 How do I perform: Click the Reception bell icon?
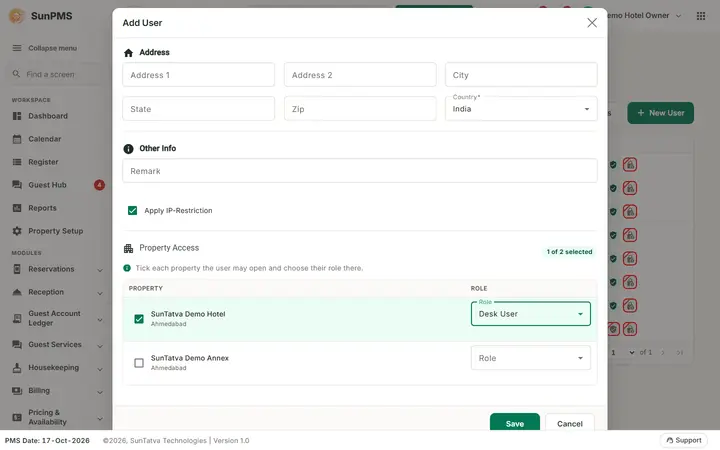pyautogui.click(x=17, y=292)
